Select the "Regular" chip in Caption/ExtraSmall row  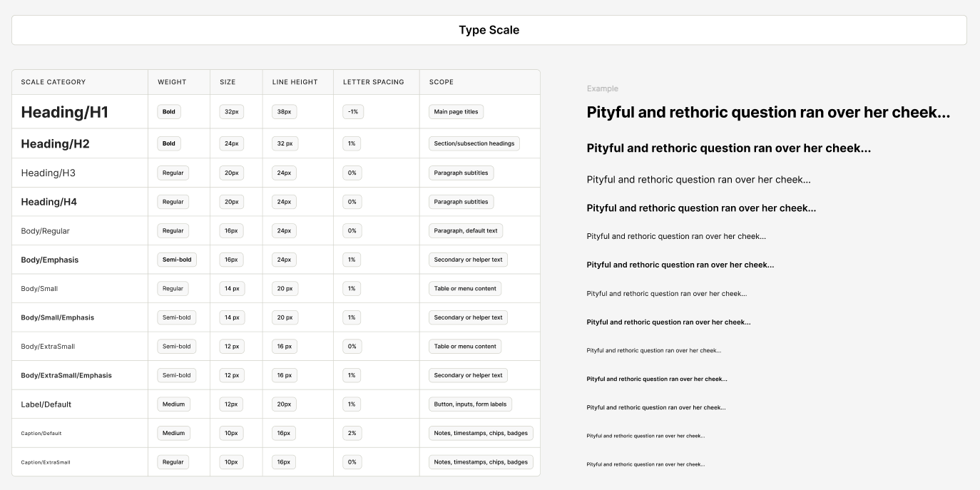pos(173,462)
